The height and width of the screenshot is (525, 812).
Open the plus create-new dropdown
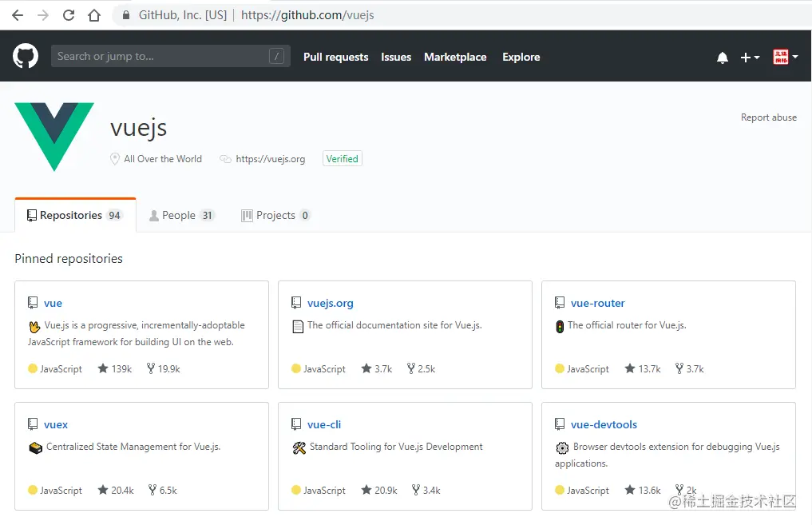point(750,57)
